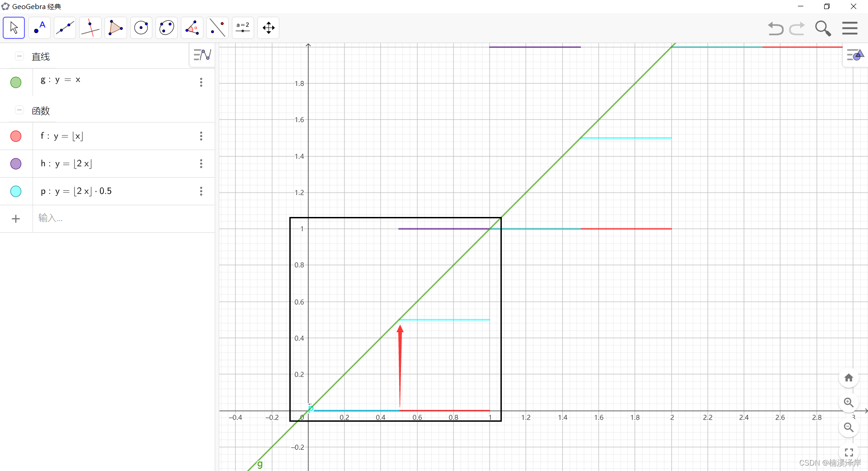Open more options for h: y = ⌊2x⌋
The image size is (868, 471).
coord(201,164)
